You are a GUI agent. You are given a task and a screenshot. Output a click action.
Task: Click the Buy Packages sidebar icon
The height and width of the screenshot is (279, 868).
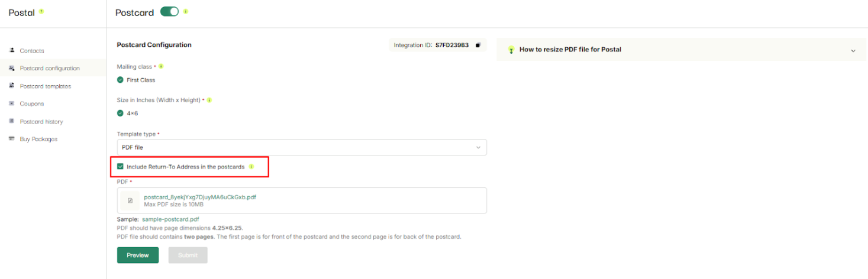[x=12, y=139]
